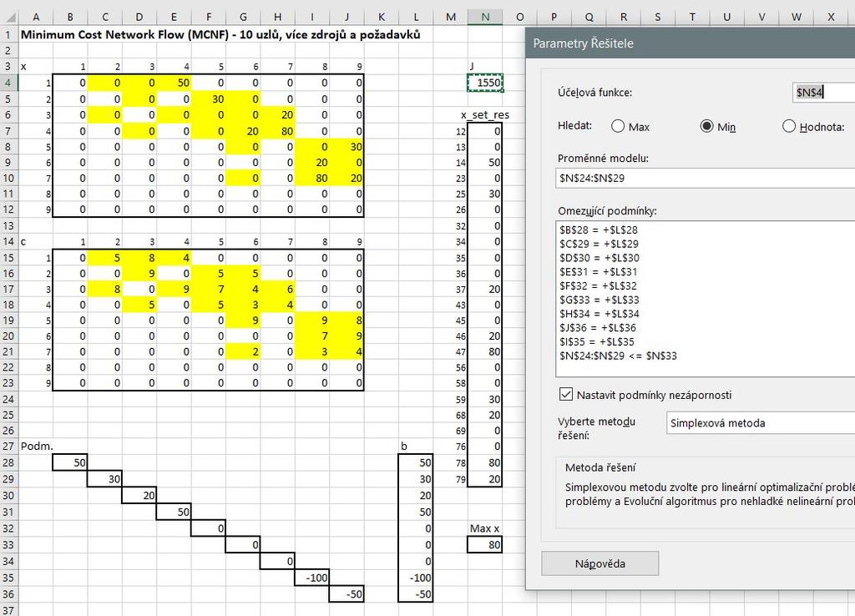This screenshot has height=616, width=855.
Task: Click cell I35 showing -100
Action: [x=312, y=578]
